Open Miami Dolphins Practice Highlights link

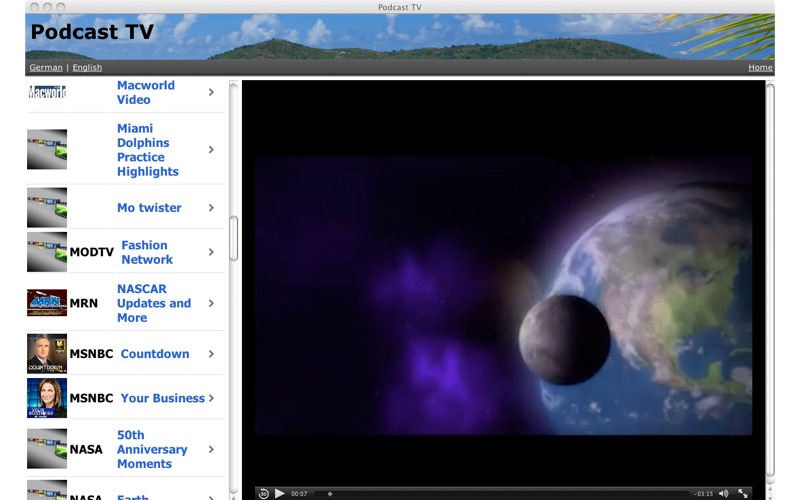(x=148, y=150)
